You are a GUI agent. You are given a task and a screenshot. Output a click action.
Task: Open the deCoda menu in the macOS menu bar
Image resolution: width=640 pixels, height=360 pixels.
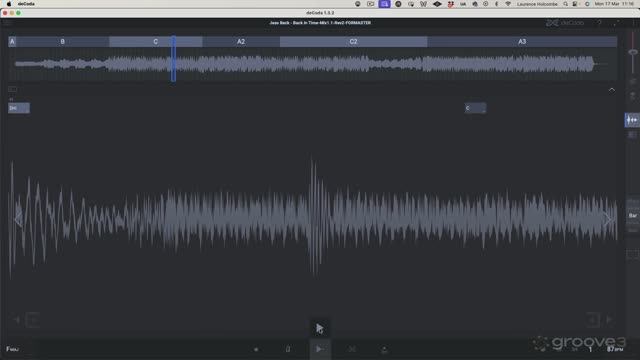click(26, 4)
